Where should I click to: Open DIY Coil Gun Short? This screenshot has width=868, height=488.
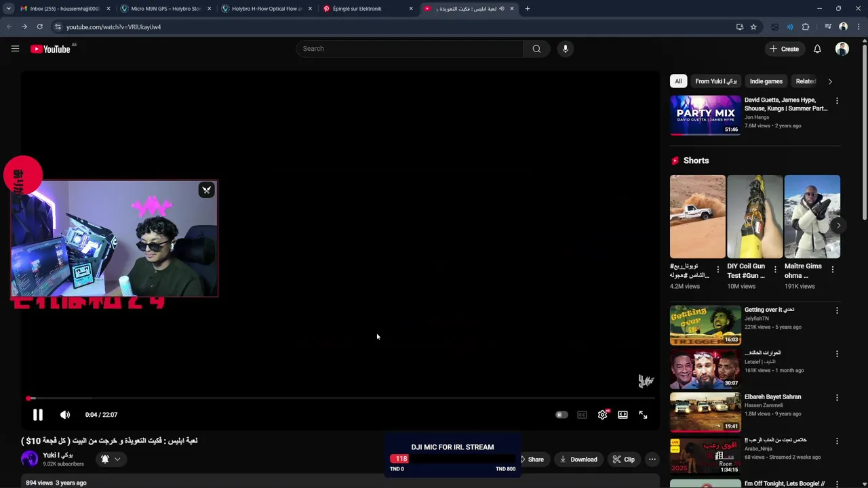pos(755,217)
